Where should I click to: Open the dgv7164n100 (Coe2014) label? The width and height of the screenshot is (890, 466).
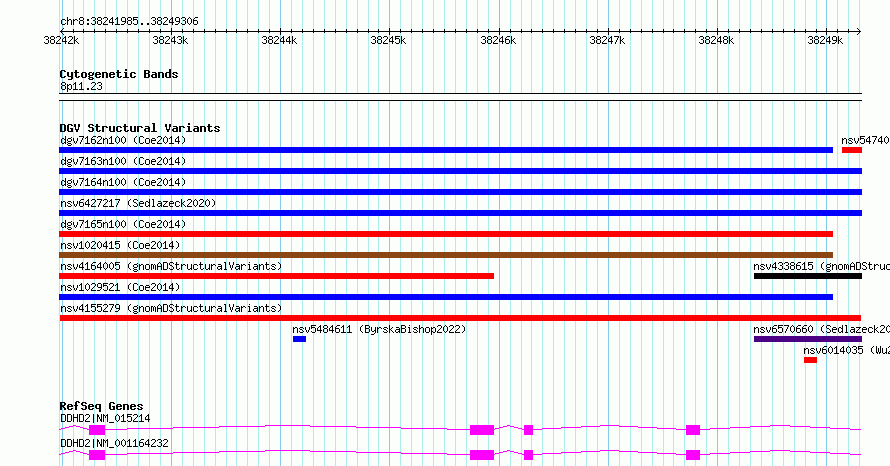pyautogui.click(x=123, y=182)
